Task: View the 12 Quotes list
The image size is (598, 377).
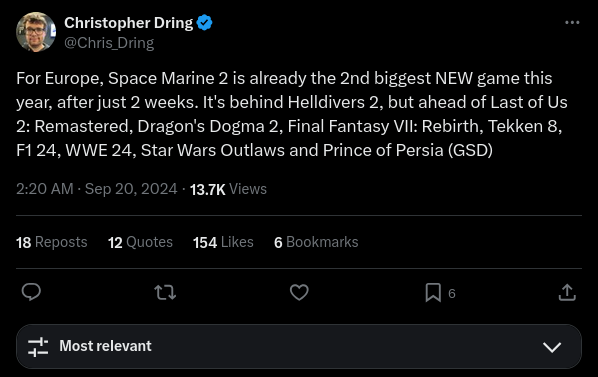Action: point(140,242)
